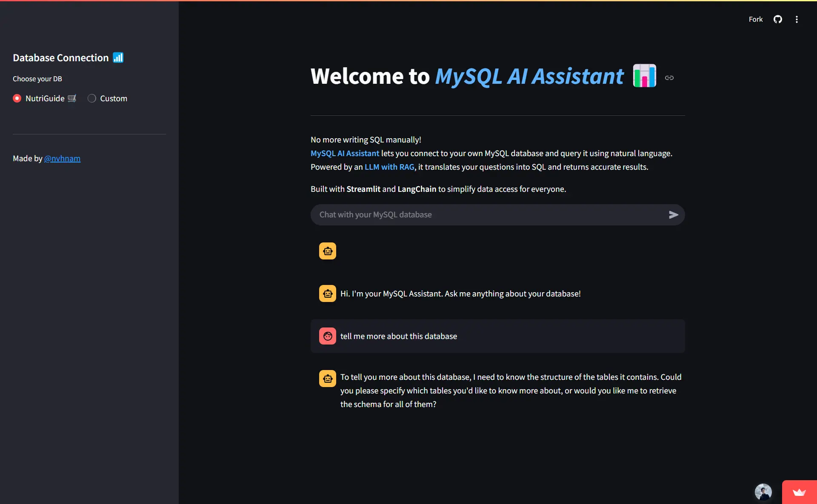Click the bot reply about table structure
817x504 pixels.
click(511, 390)
